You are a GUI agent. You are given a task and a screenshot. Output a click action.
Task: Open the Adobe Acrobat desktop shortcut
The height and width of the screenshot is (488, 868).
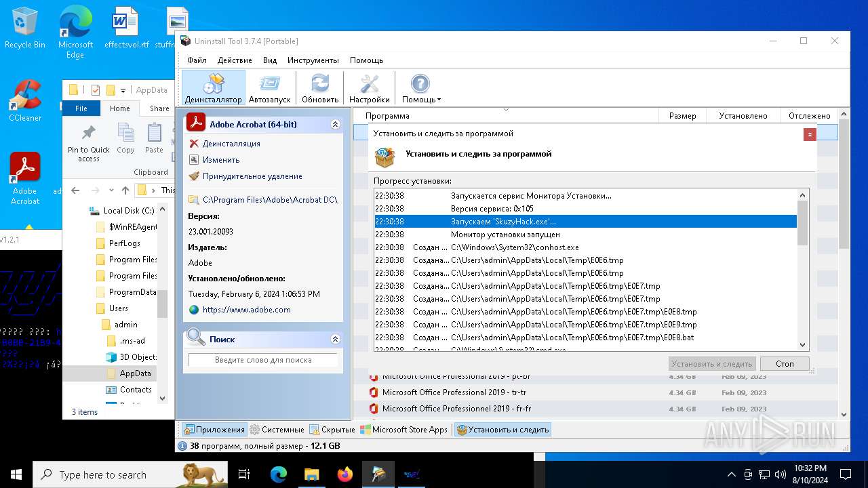25,179
